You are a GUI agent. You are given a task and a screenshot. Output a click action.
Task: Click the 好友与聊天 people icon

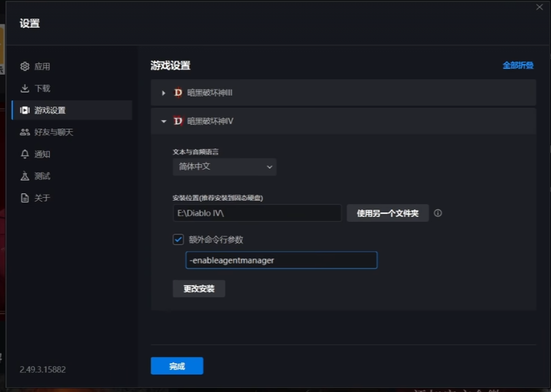click(x=25, y=132)
